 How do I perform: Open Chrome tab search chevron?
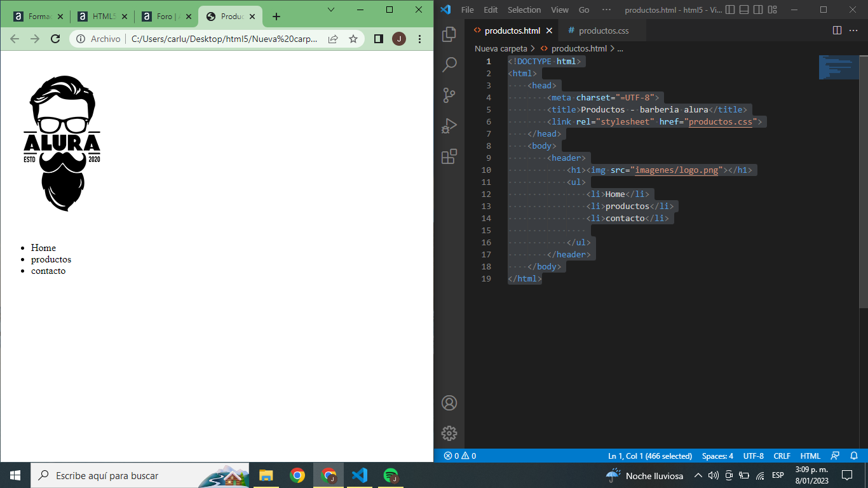331,10
